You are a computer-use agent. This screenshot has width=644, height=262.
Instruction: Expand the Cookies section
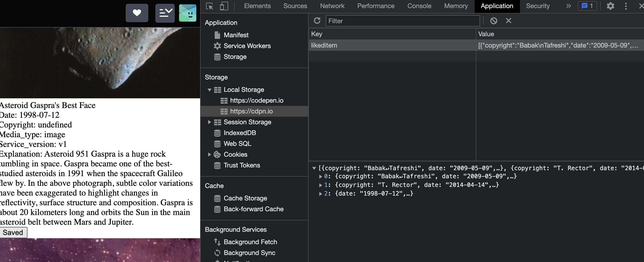[x=209, y=154]
